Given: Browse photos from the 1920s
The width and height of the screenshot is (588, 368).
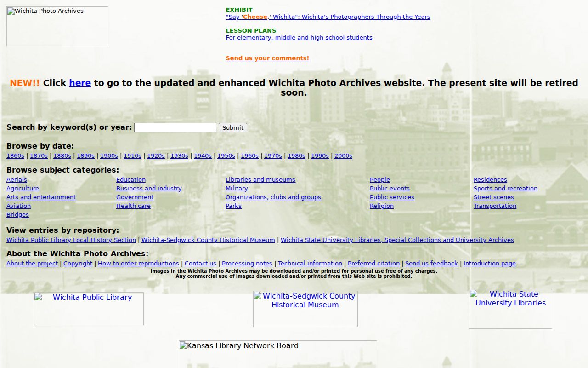Looking at the screenshot, I should coord(156,156).
